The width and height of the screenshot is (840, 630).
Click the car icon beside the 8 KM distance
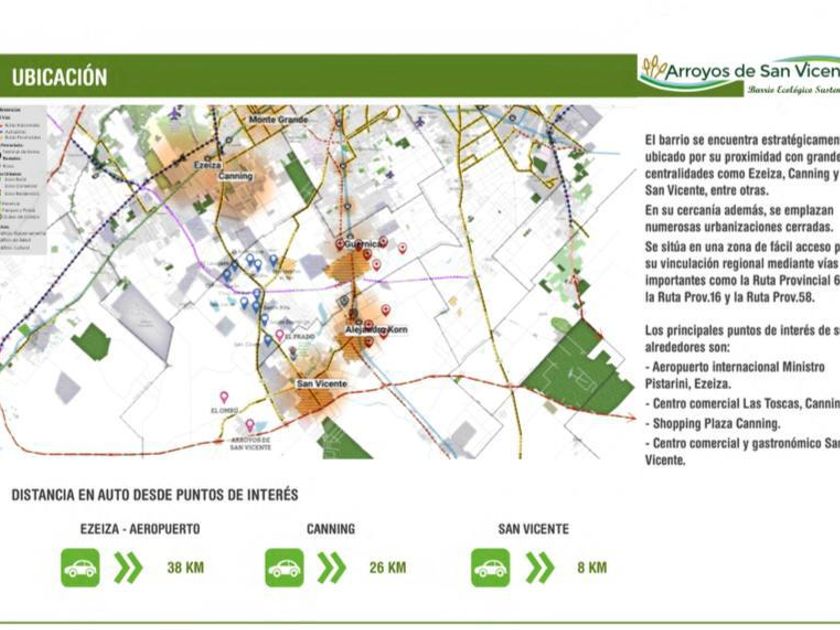[x=490, y=567]
